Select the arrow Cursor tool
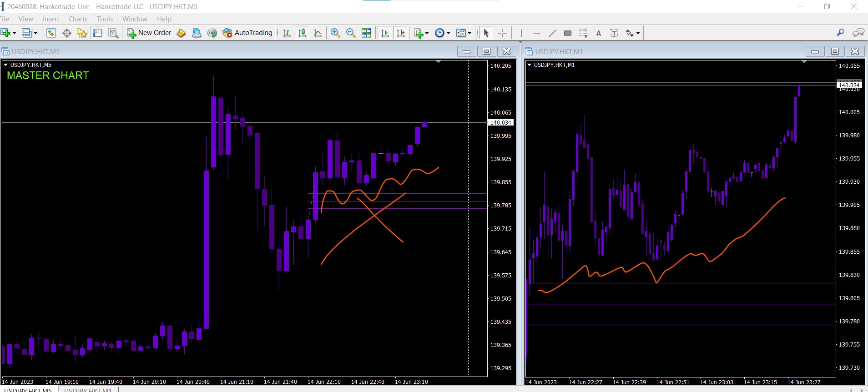Screen dimensions: 868x392 point(486,33)
